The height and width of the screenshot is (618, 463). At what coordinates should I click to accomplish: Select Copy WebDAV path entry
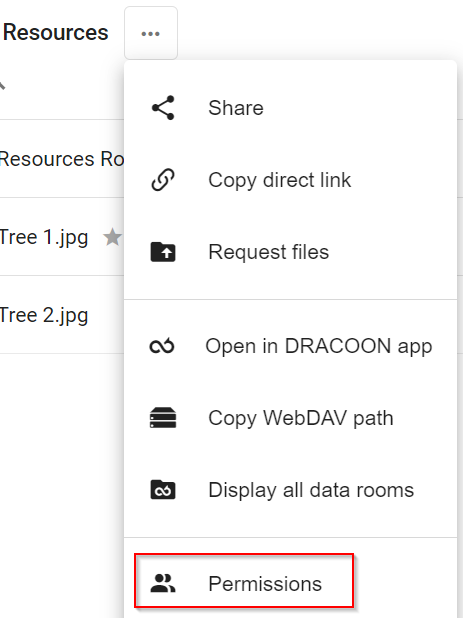click(290, 418)
